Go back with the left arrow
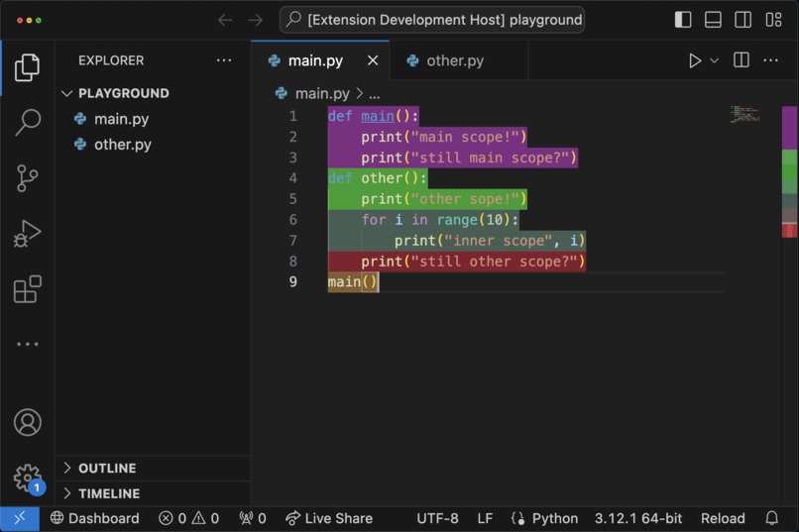Image resolution: width=799 pixels, height=532 pixels. (225, 20)
